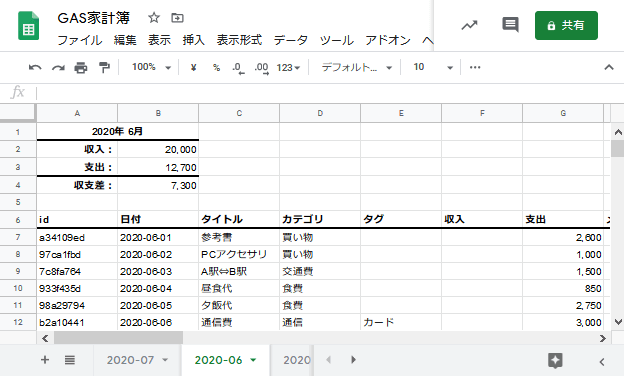The width and height of the screenshot is (624, 376).
Task: Open the アドオン menu
Action: (x=388, y=40)
